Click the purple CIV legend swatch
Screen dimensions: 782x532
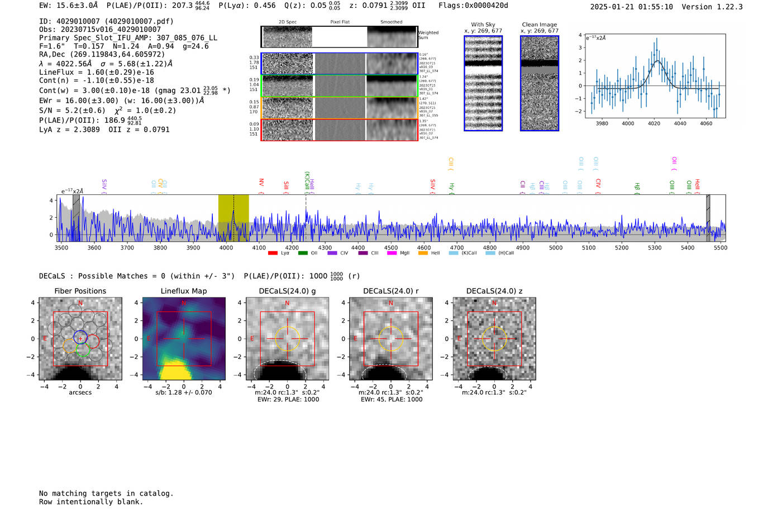coord(332,253)
